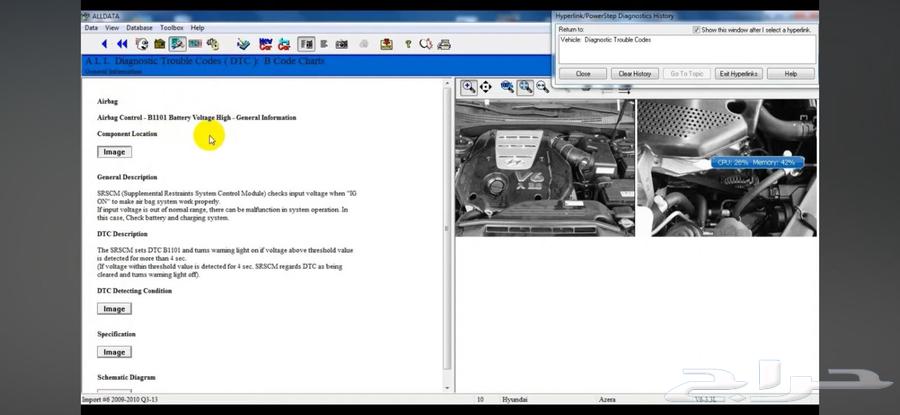The height and width of the screenshot is (415, 900).
Task: Click the double back arrow toolbar icon
Action: click(122, 44)
